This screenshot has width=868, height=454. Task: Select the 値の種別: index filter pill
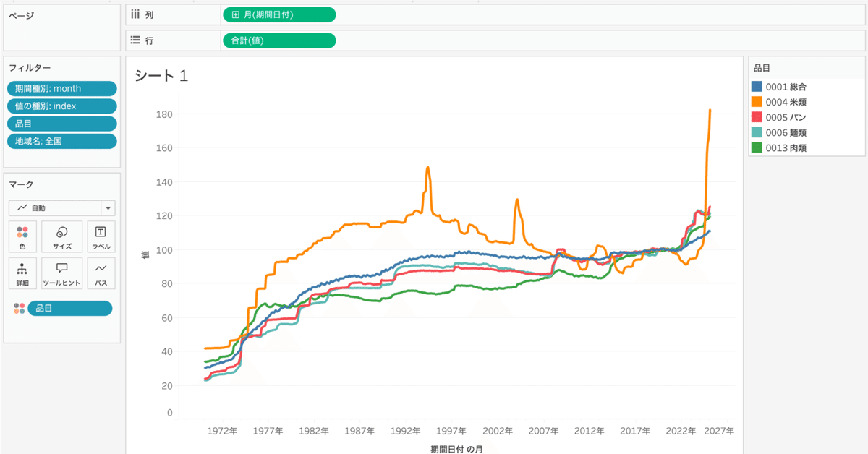(x=61, y=106)
